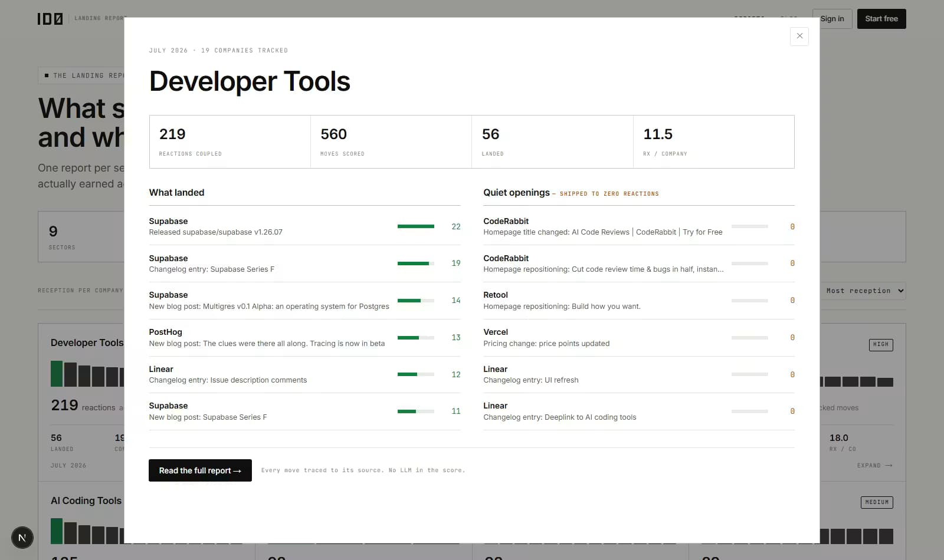
Task: Click Read the full report button
Action: coord(200,470)
